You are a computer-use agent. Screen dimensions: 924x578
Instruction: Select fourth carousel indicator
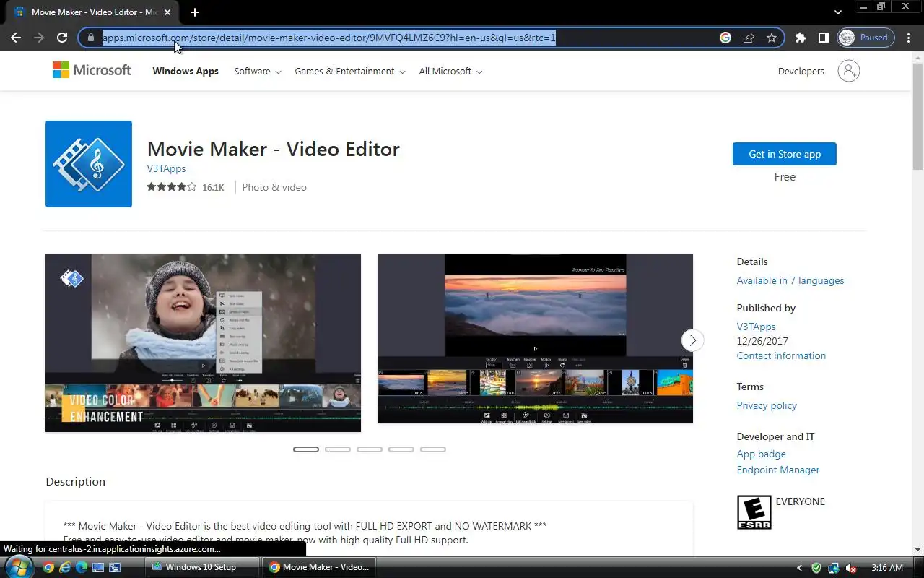pyautogui.click(x=401, y=449)
